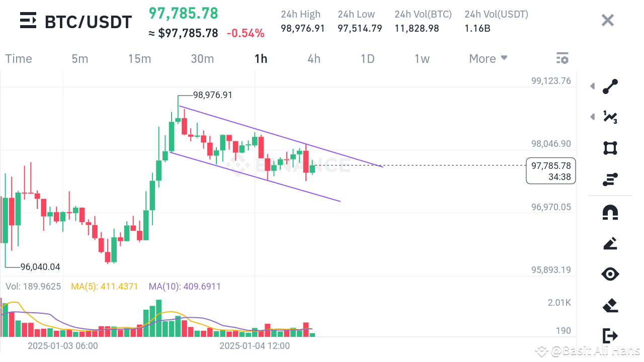Image resolution: width=644 pixels, height=362 pixels.
Task: Select the trend line drawing tool
Action: (x=610, y=86)
